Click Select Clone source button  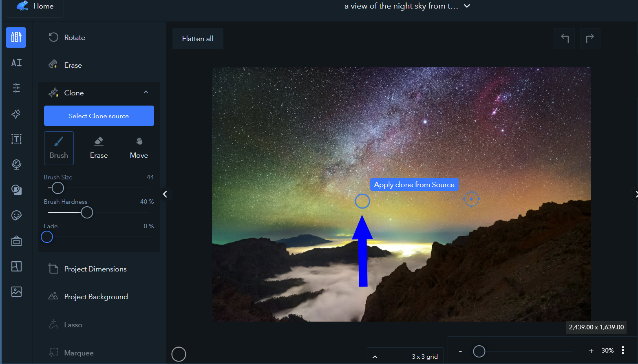tap(99, 116)
